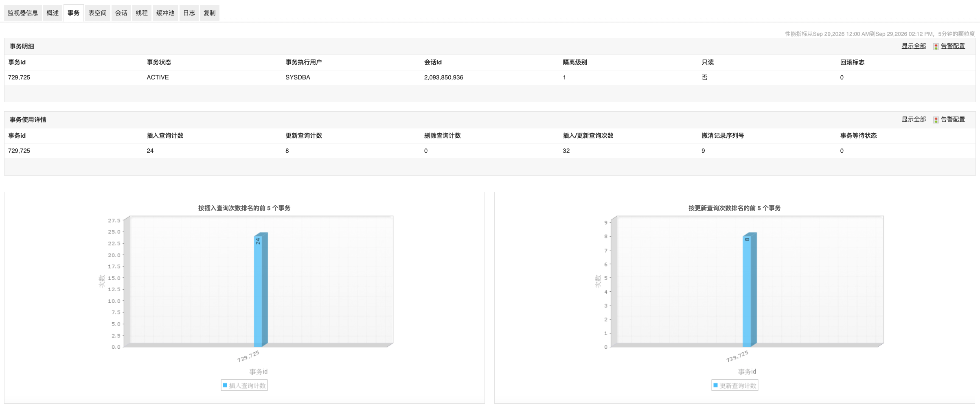
Task: Click the 插入查询计数 legend swatch
Action: click(x=225, y=385)
